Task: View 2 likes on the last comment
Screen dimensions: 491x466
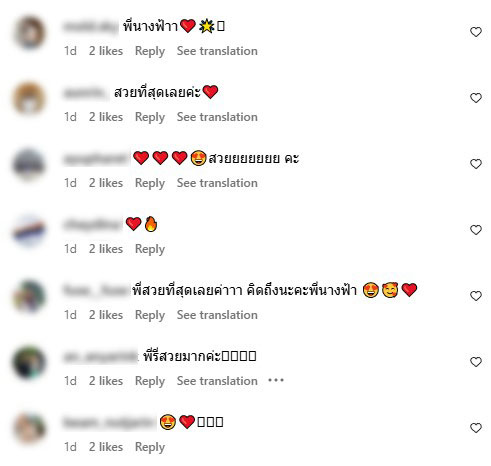Action: (106, 447)
